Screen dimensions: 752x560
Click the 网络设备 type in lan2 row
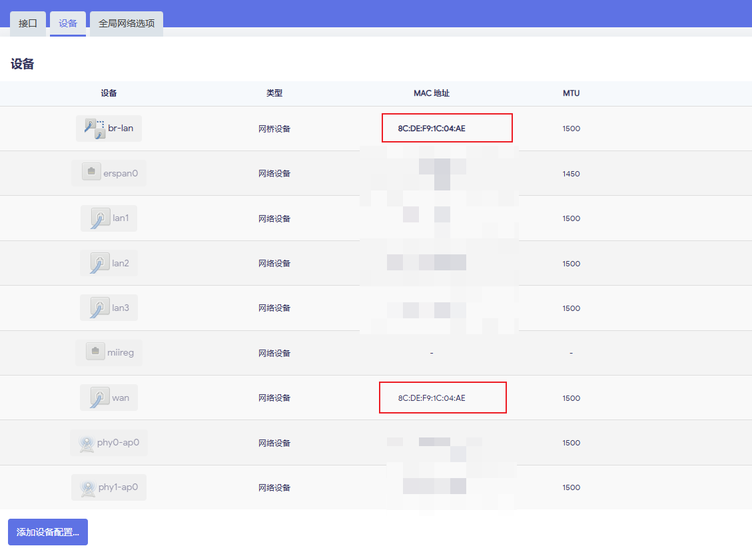click(274, 263)
